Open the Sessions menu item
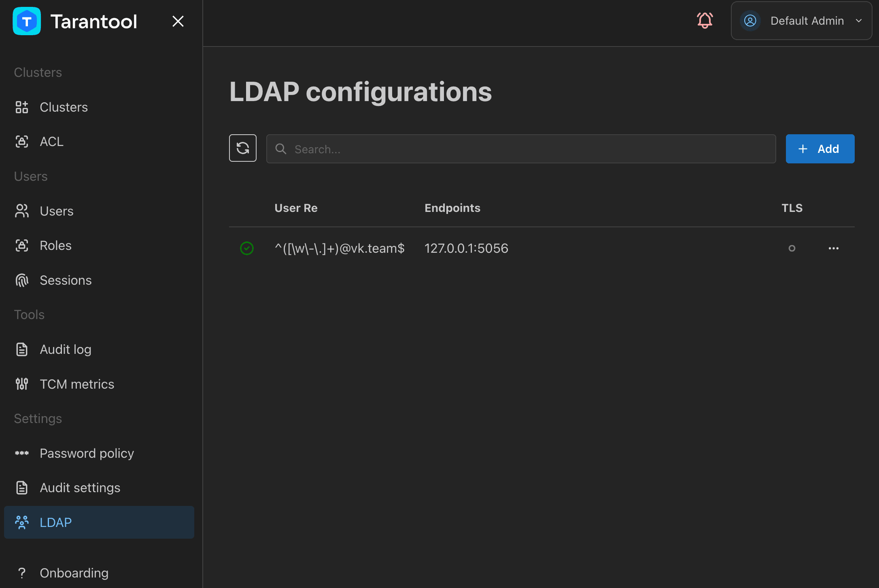Viewport: 879px width, 588px height. (x=99, y=280)
